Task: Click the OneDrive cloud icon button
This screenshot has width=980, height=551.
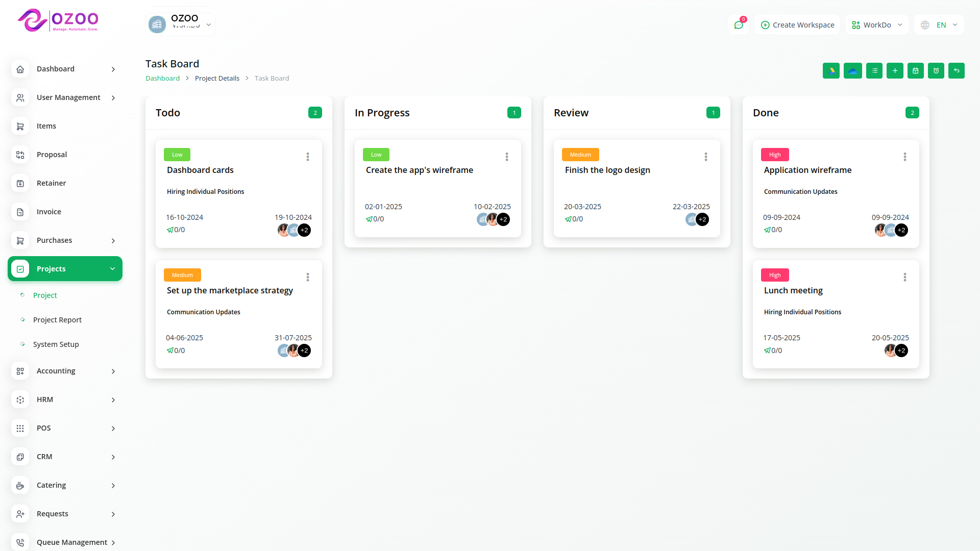Action: (852, 71)
